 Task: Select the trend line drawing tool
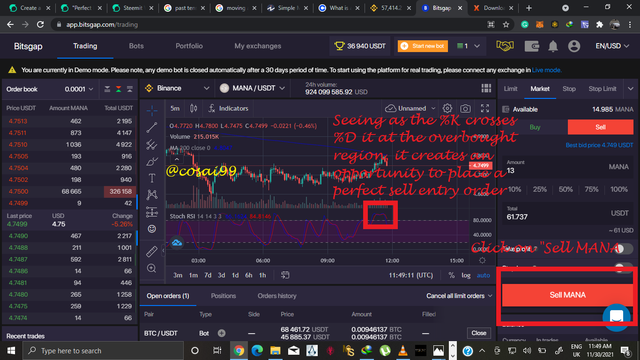pyautogui.click(x=152, y=127)
